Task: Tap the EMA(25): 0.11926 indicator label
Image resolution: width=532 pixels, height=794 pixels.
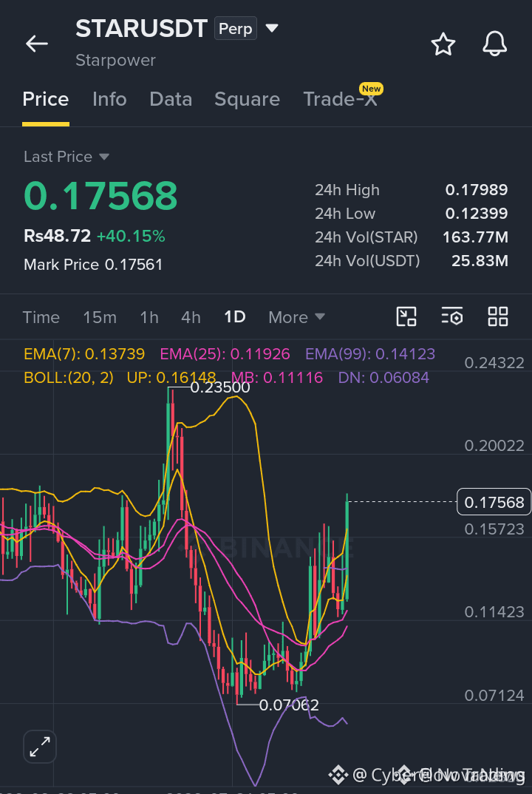Action: (225, 353)
